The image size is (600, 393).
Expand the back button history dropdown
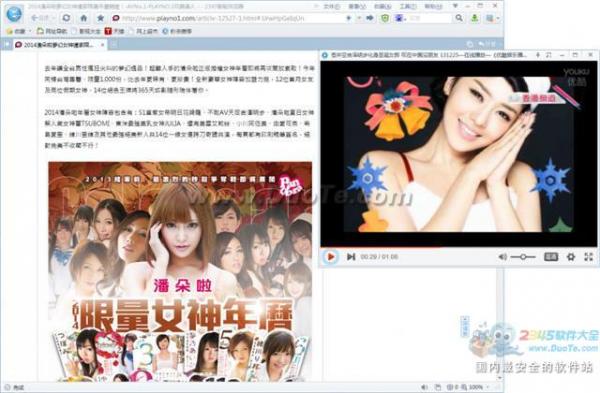[x=53, y=18]
